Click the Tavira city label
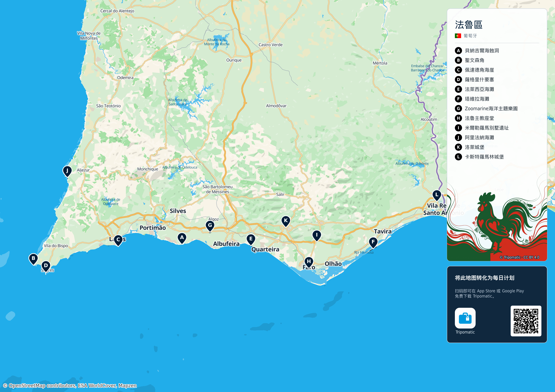 pos(383,231)
